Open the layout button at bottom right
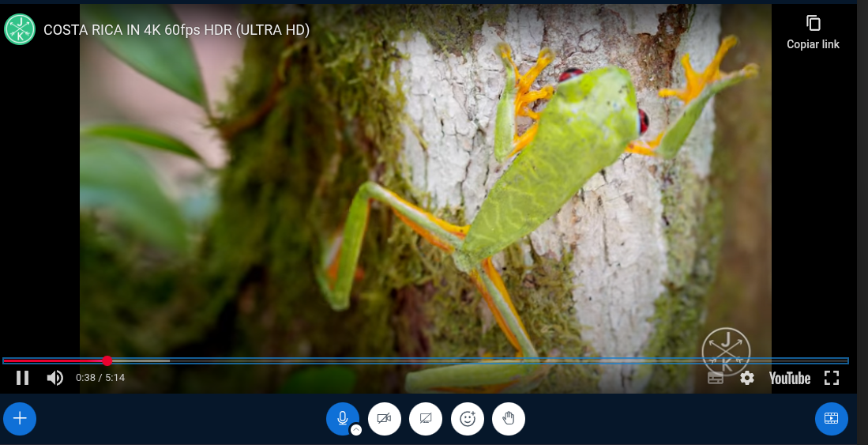This screenshot has height=445, width=868. pyautogui.click(x=831, y=419)
